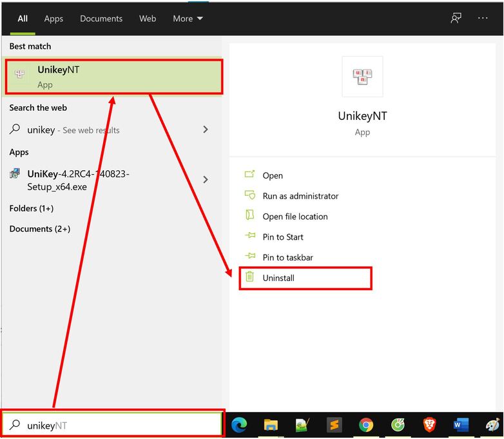
Task: Switch to the Documents search tab
Action: [x=101, y=19]
